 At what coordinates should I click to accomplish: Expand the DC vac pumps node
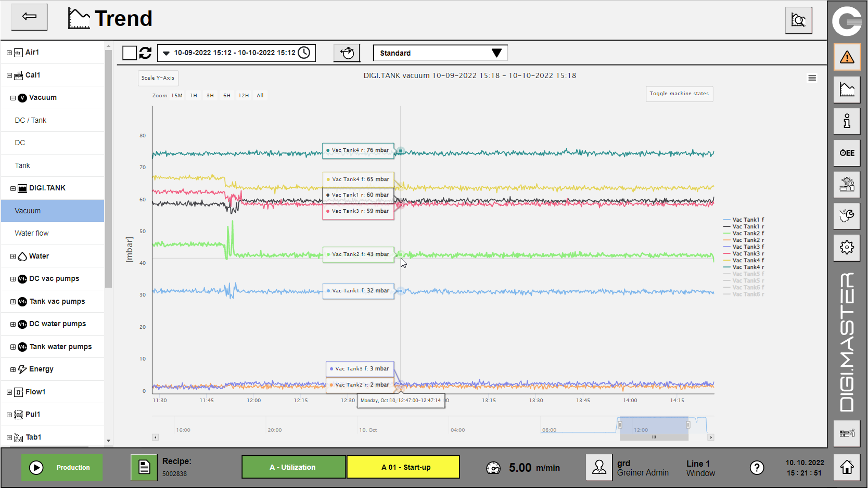coord(13,279)
